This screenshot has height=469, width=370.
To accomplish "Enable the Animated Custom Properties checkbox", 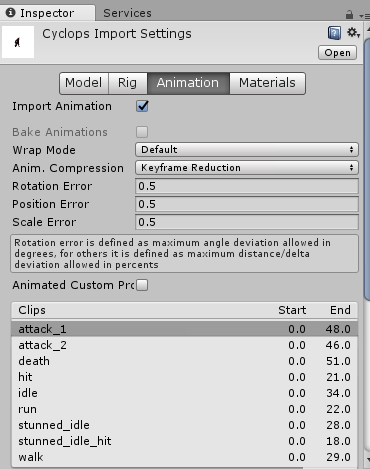I will (x=142, y=285).
